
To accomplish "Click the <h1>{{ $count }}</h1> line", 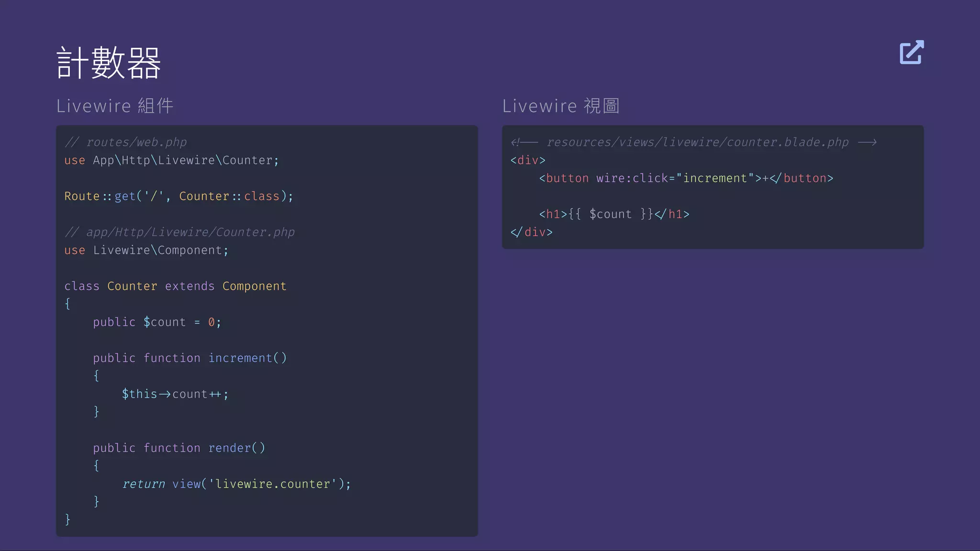I will click(614, 214).
